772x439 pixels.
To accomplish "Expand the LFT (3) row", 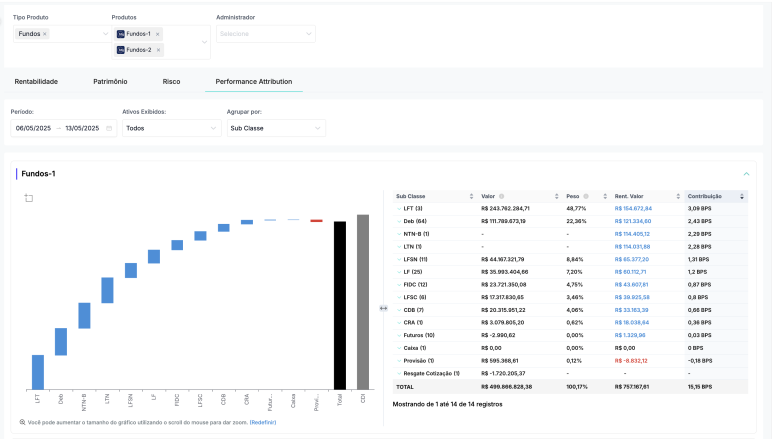I will pyautogui.click(x=399, y=209).
